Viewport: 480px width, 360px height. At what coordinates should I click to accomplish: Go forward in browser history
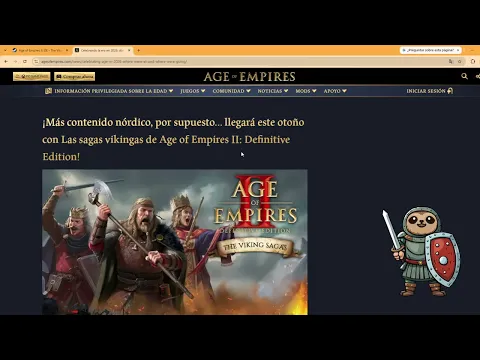pyautogui.click(x=15, y=61)
